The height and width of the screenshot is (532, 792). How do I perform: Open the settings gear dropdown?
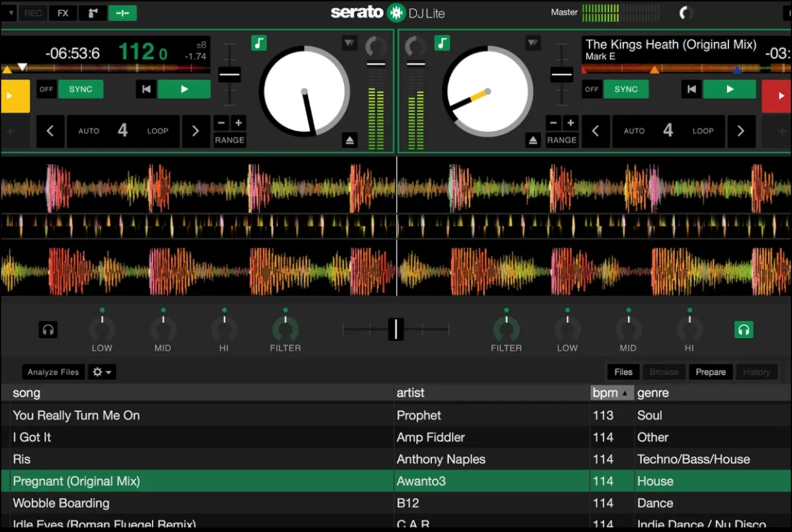point(102,372)
